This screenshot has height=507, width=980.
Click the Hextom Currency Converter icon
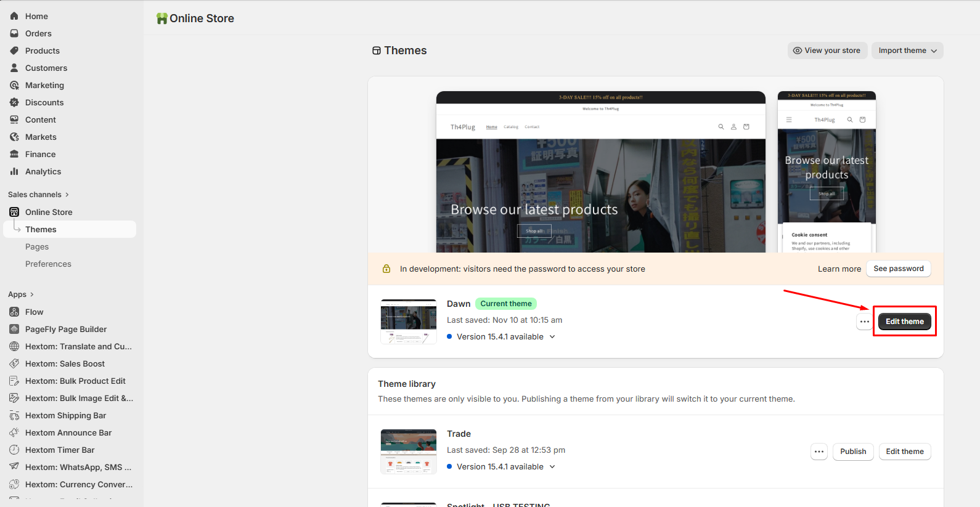pyautogui.click(x=14, y=484)
